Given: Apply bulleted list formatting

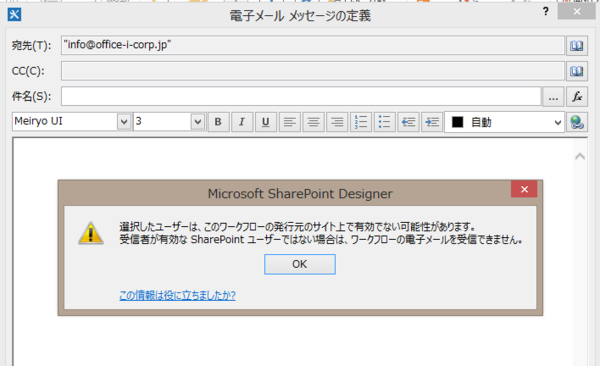Looking at the screenshot, I should coord(385,122).
